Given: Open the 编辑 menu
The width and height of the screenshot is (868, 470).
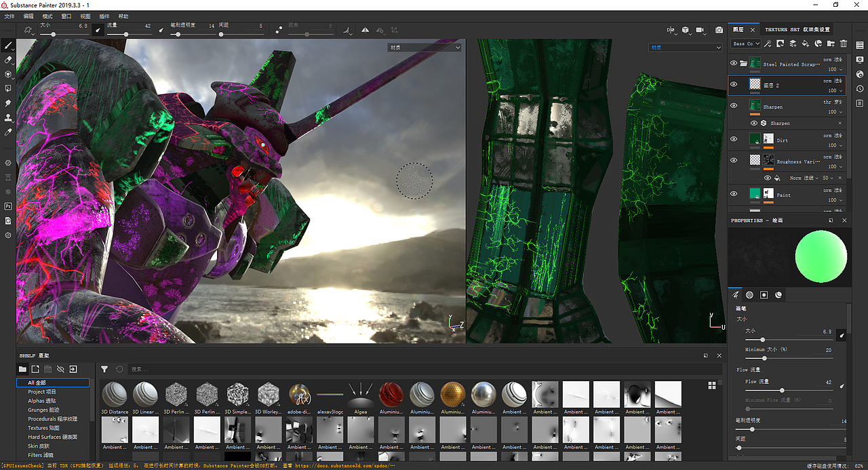Looking at the screenshot, I should point(28,16).
